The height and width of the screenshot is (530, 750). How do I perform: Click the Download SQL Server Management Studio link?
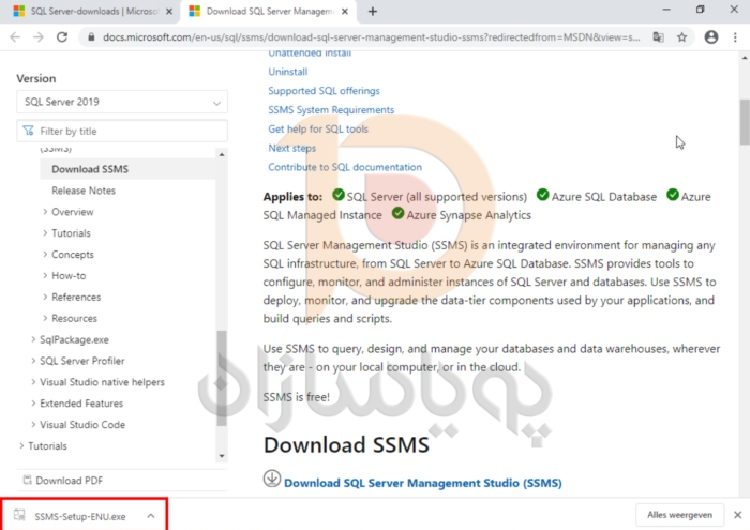(421, 483)
